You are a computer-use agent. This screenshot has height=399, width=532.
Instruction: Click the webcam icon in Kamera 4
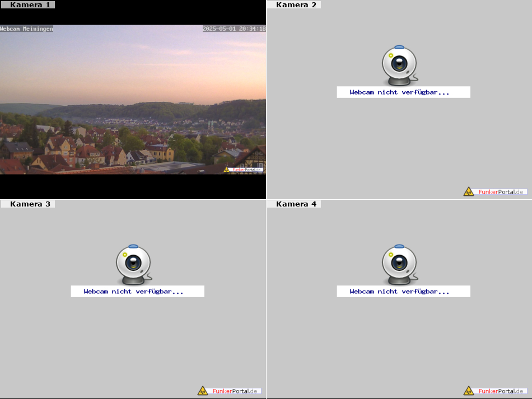(400, 265)
